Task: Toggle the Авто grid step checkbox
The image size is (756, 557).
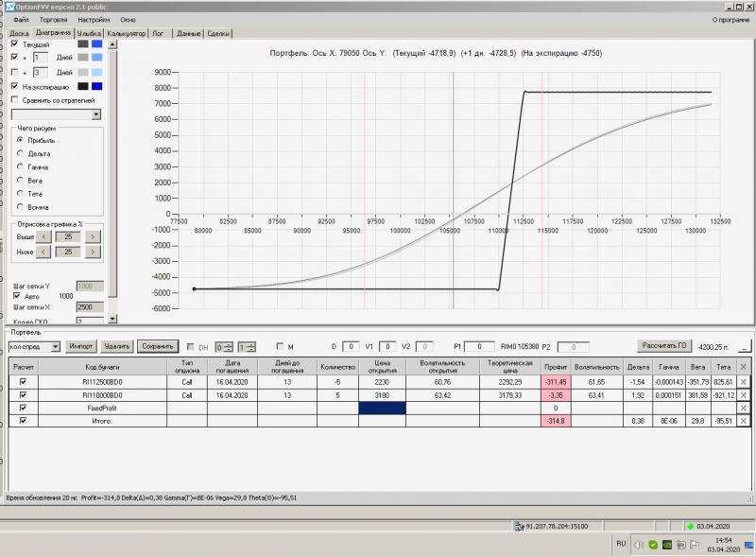Action: click(17, 296)
